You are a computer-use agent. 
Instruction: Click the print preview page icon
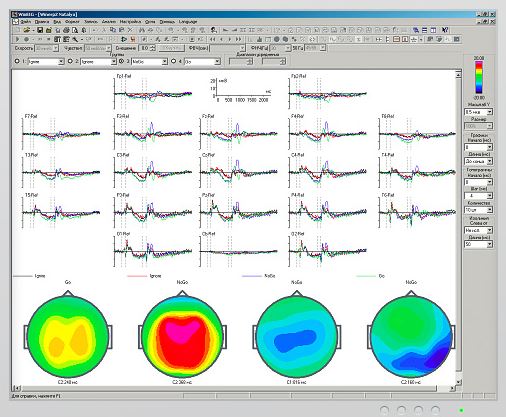tap(75, 30)
